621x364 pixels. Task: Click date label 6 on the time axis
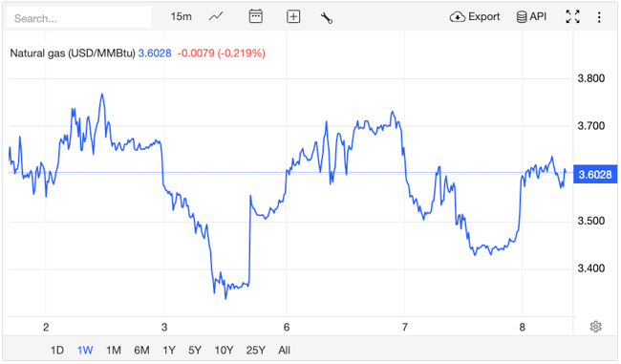(287, 327)
